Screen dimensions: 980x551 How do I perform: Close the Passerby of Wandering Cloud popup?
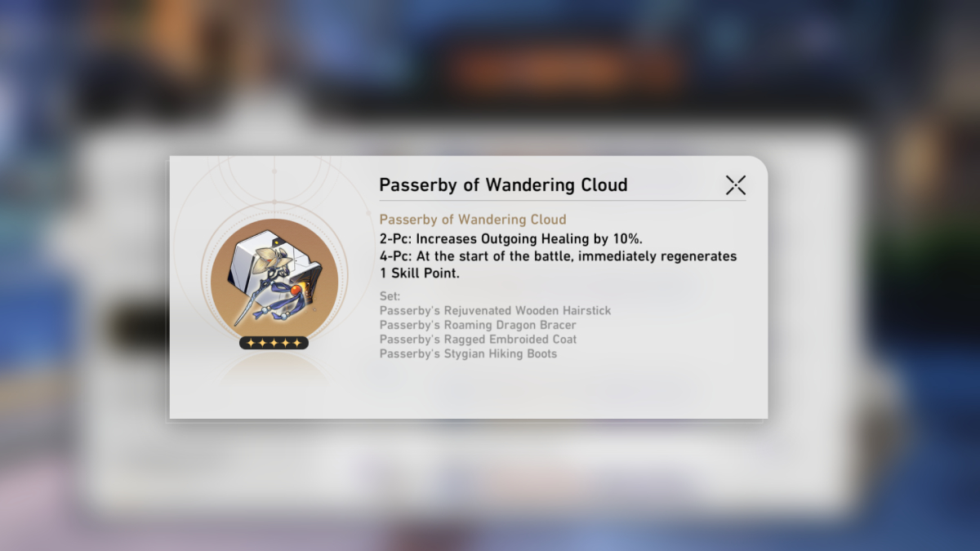click(736, 185)
